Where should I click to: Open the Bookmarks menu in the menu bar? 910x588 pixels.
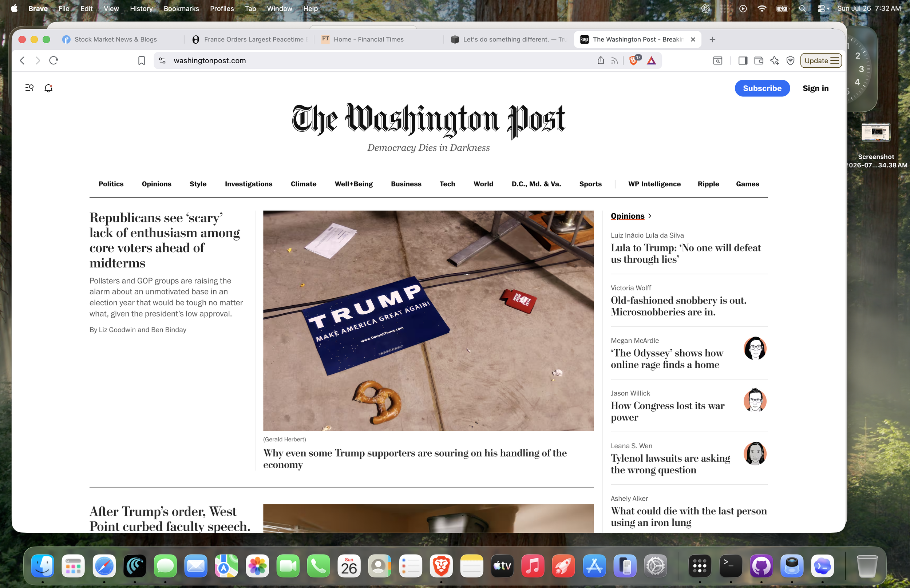tap(181, 8)
